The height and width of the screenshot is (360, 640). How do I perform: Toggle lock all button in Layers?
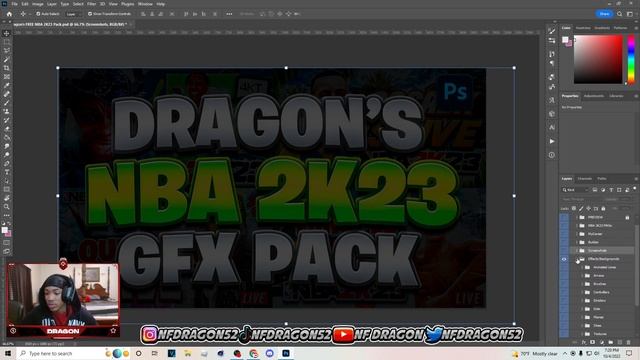coord(603,209)
